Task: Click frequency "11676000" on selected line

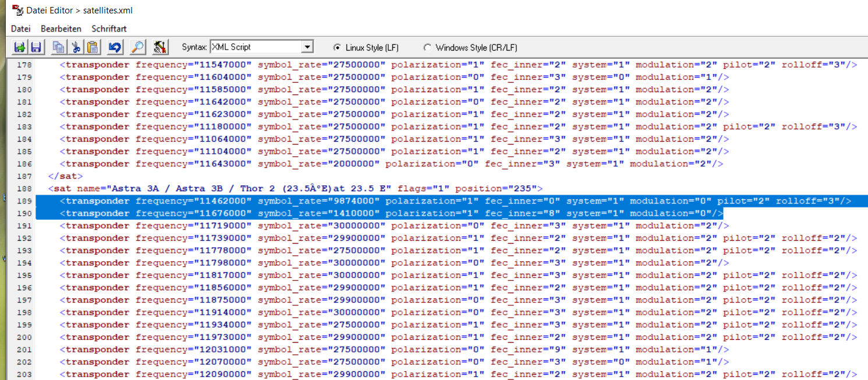Action: point(223,213)
